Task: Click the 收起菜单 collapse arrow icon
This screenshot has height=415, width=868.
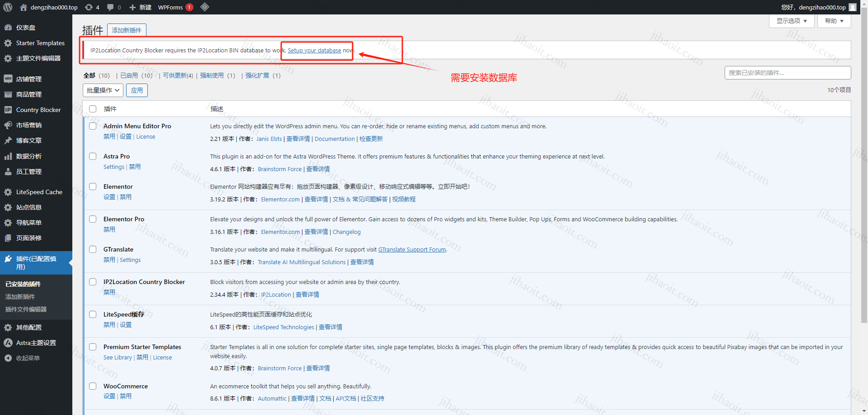Action: 8,358
